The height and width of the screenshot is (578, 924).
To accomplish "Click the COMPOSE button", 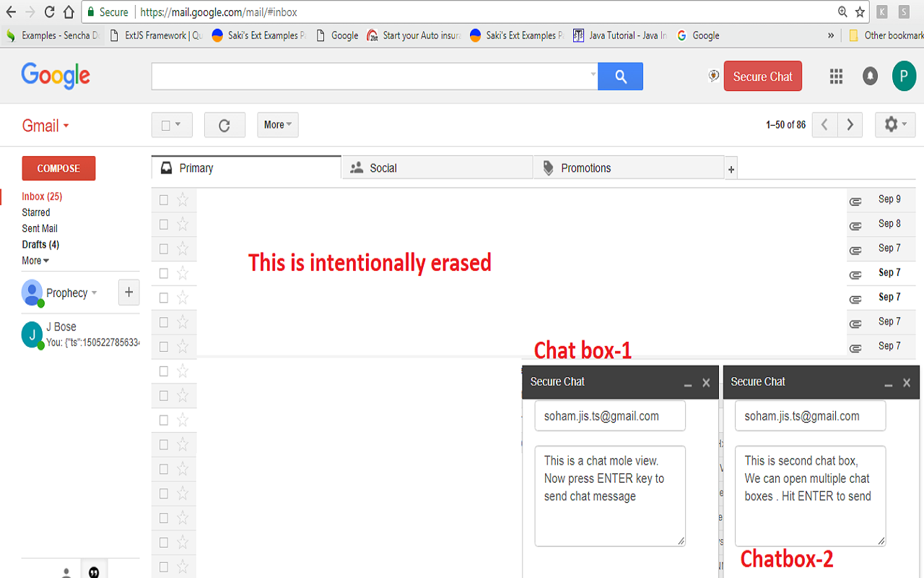I will [58, 168].
